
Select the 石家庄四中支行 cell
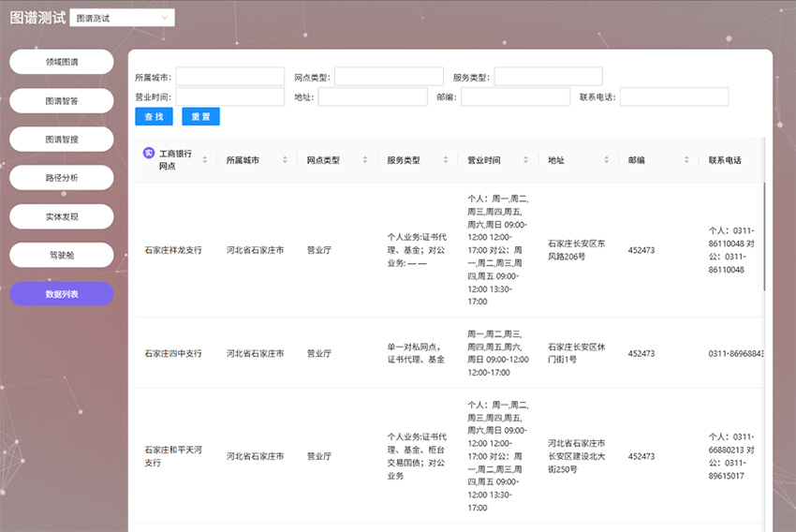(173, 353)
